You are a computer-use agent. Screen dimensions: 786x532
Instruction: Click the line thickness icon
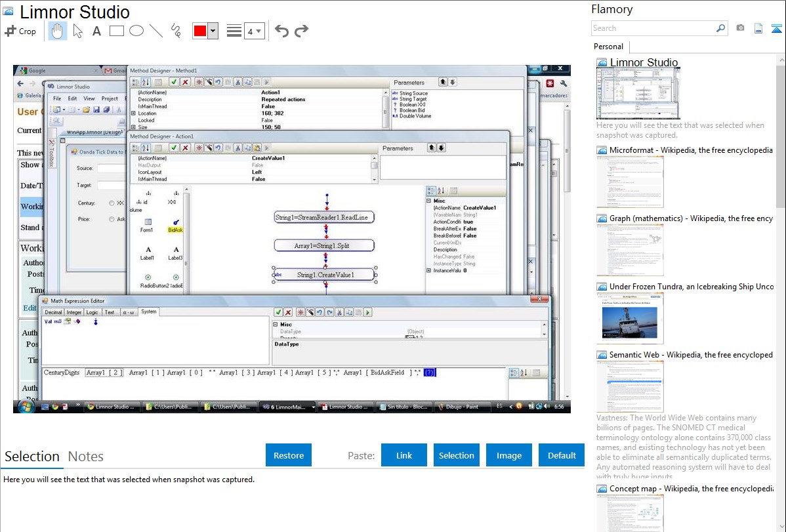234,31
